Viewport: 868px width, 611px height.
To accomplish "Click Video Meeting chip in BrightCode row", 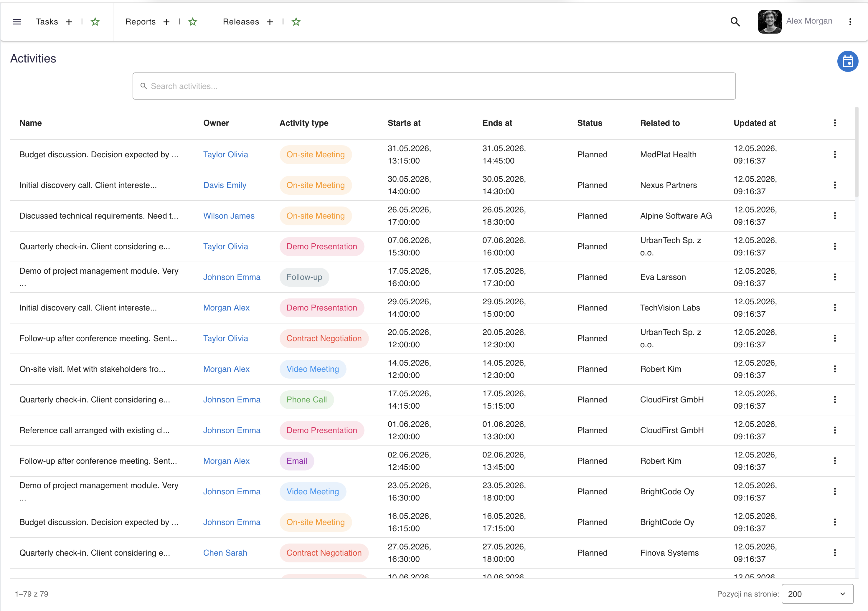I will coord(313,491).
